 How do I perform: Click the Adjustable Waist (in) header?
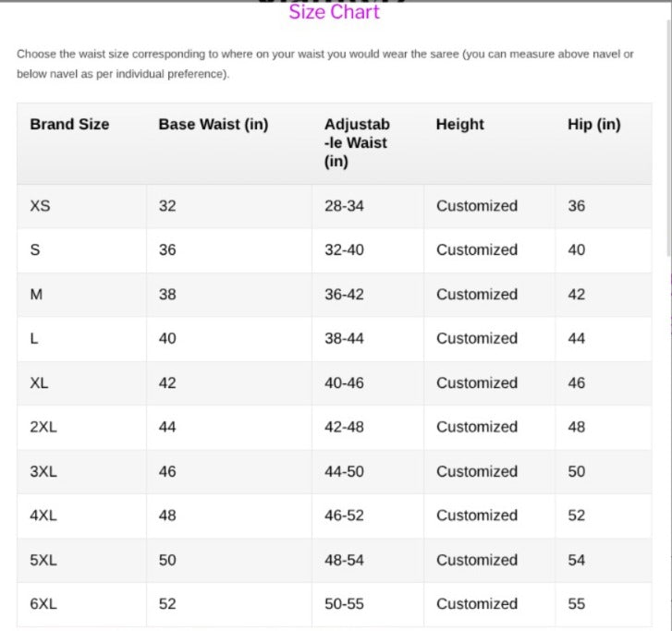pyautogui.click(x=357, y=142)
